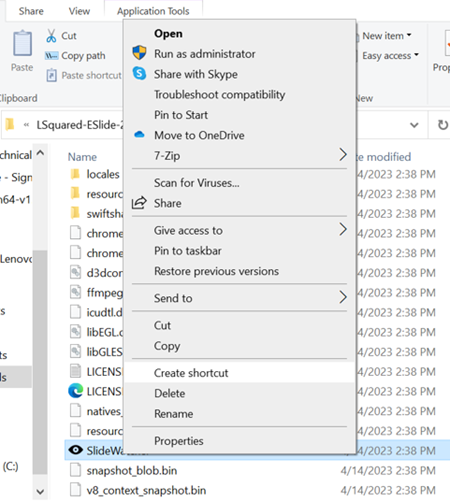Click the OneDrive cloud icon
Image resolution: width=450 pixels, height=502 pixels.
point(139,135)
